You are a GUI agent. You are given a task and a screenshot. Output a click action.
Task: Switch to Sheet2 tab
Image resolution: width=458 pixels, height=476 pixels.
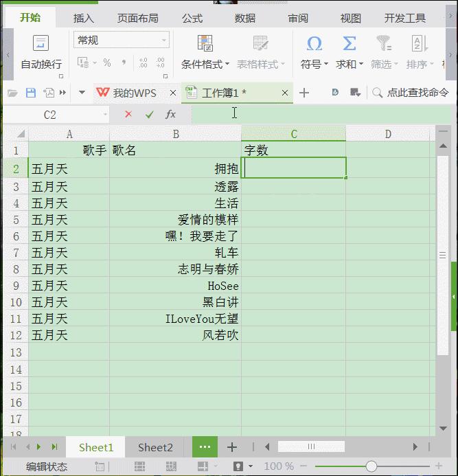[155, 447]
